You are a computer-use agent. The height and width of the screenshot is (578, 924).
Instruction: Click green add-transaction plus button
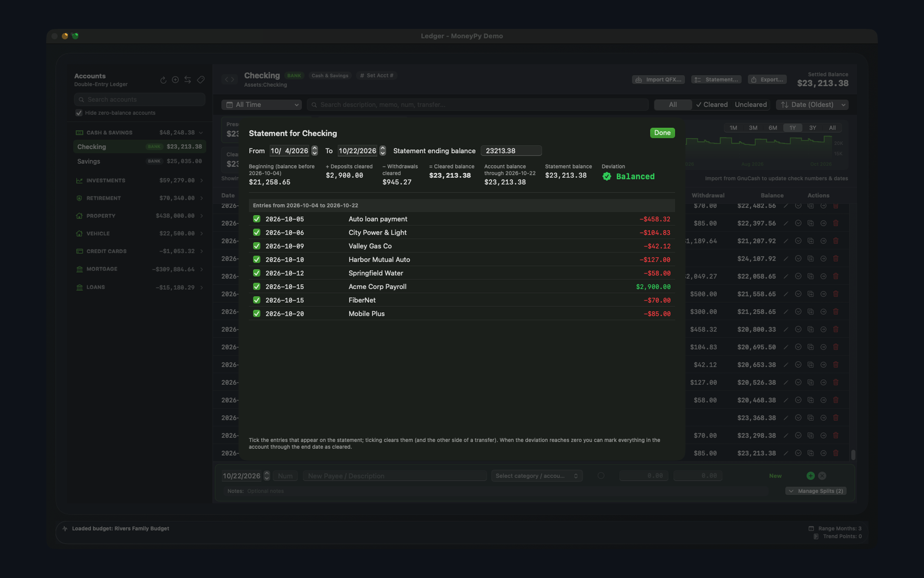(811, 476)
